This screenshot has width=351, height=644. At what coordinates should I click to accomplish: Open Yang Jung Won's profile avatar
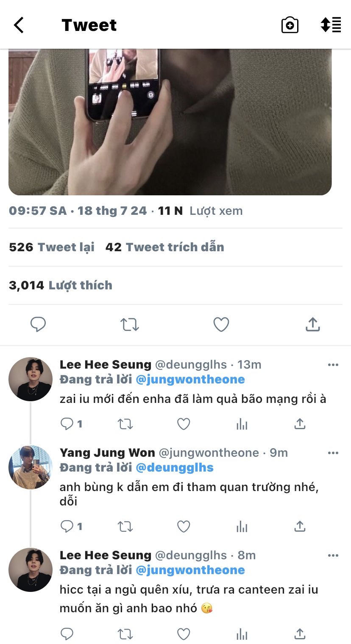[31, 467]
